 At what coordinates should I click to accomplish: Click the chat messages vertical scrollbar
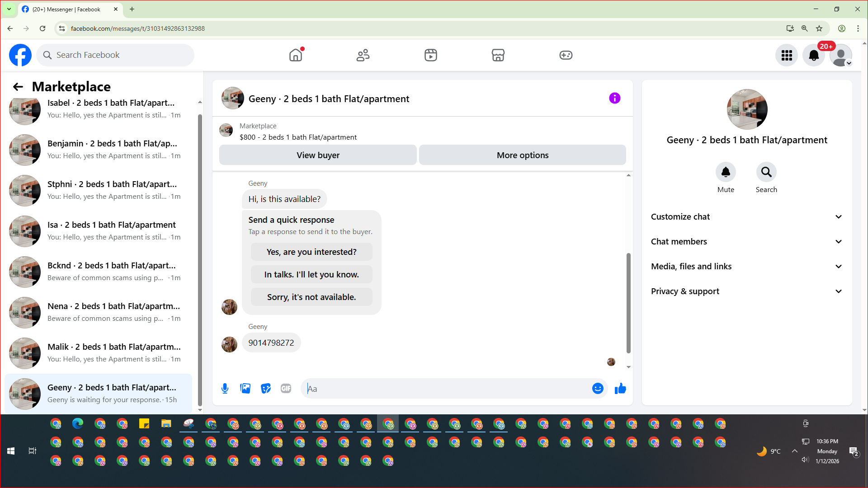click(628, 303)
